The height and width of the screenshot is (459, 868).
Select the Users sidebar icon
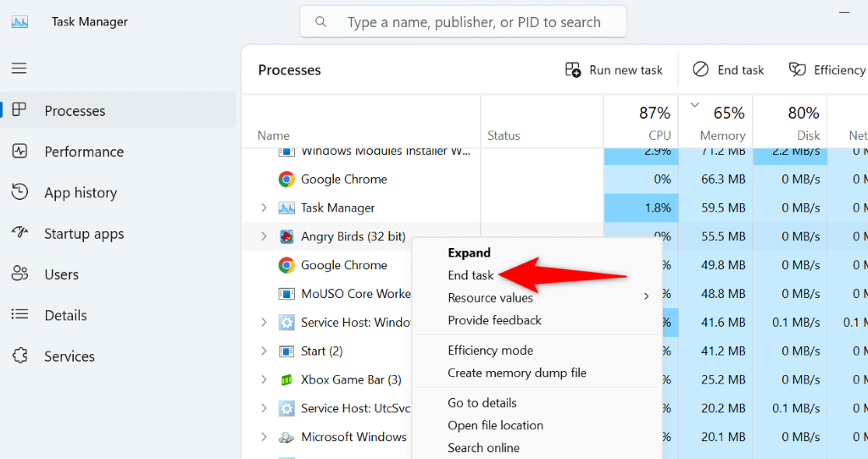19,274
